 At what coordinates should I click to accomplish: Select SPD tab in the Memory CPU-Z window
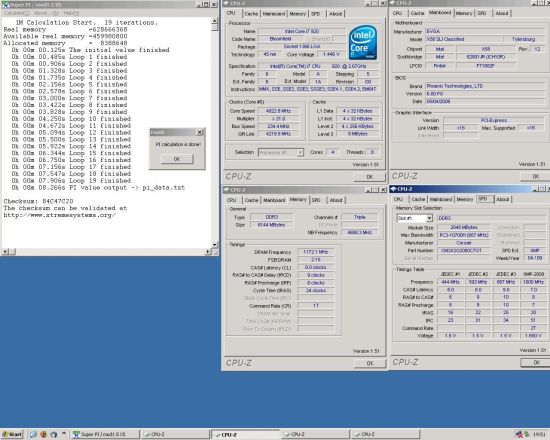pyautogui.click(x=316, y=200)
